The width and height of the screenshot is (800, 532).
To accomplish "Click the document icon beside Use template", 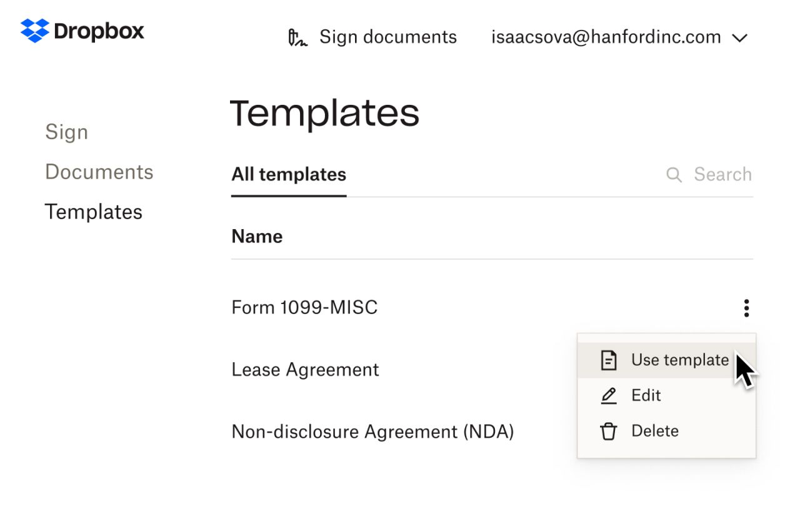I will (x=609, y=360).
